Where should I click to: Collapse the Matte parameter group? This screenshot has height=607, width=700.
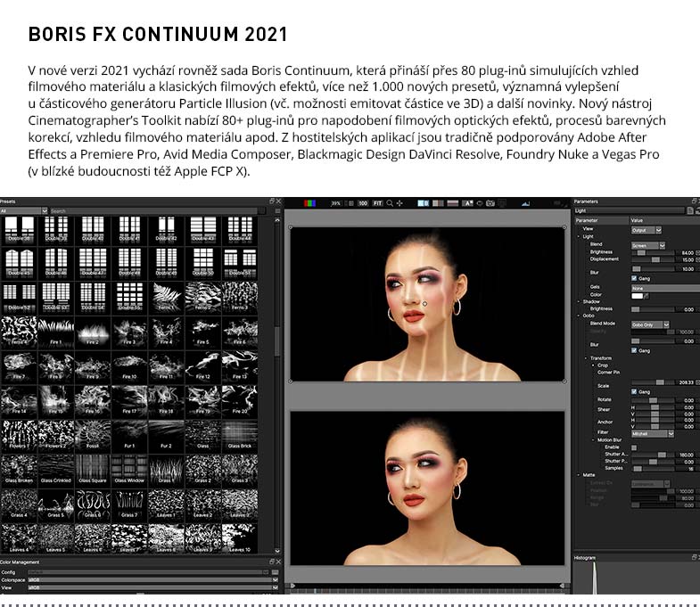point(579,475)
